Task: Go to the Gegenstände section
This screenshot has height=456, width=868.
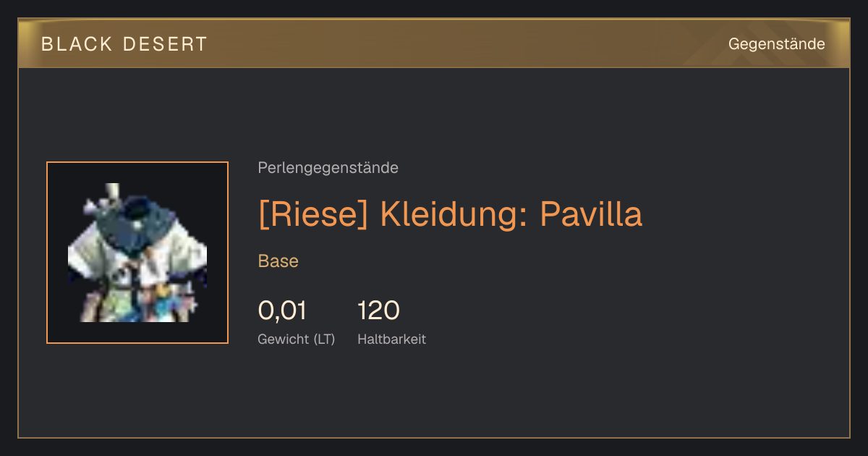Action: [776, 44]
